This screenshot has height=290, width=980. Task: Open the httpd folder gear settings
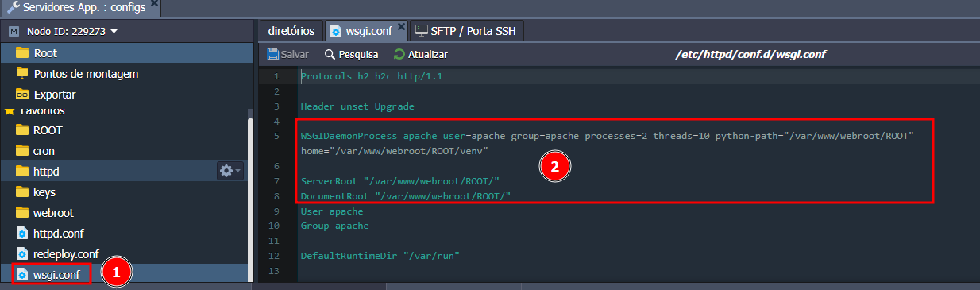226,171
